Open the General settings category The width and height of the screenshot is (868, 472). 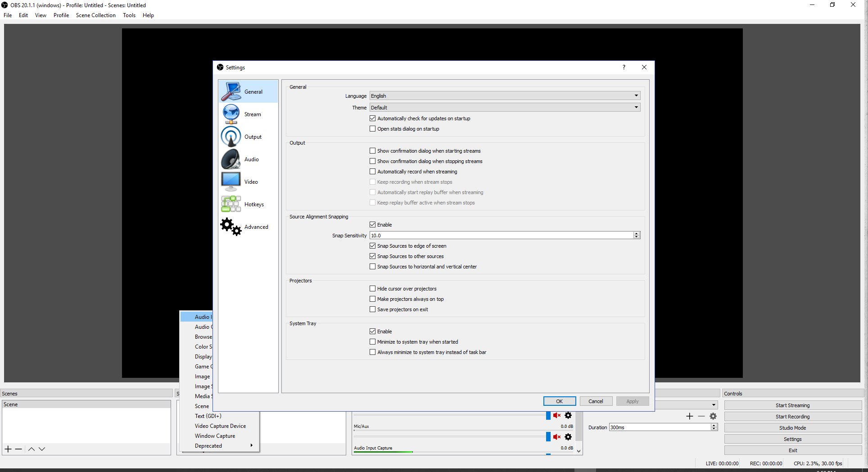click(248, 91)
